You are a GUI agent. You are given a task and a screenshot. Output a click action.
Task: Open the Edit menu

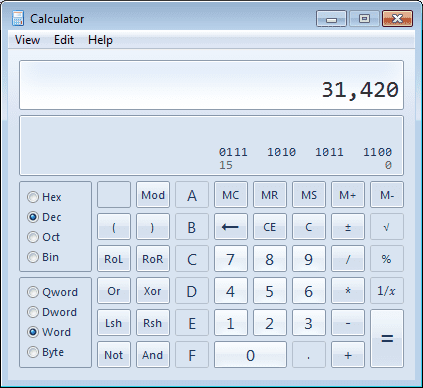(x=64, y=40)
